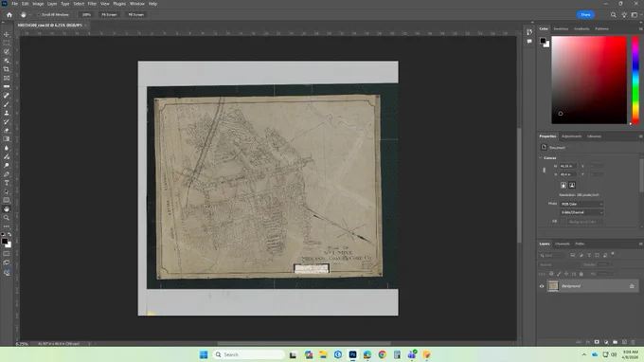Switch to the Channels tab
Screen dimensions: 644x362
(563, 244)
